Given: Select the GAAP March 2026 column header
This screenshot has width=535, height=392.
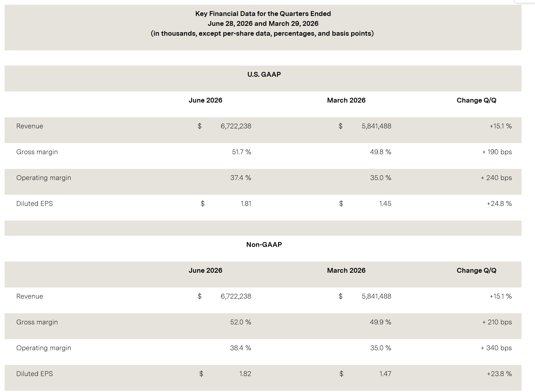Looking at the screenshot, I should click(x=346, y=100).
